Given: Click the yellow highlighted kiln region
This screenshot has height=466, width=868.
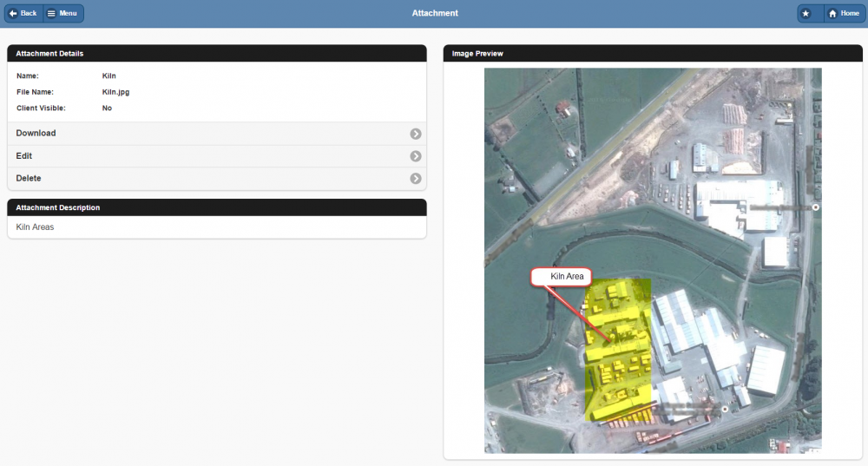Looking at the screenshot, I should pos(618,364).
